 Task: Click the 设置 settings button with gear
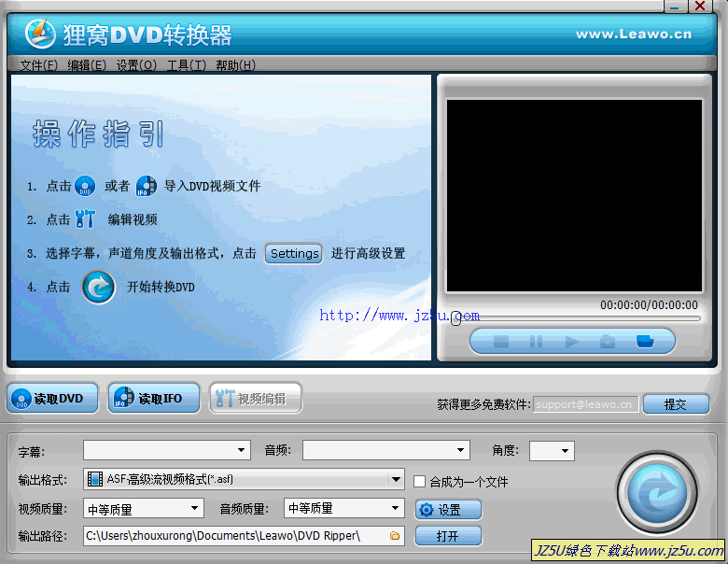coord(448,510)
